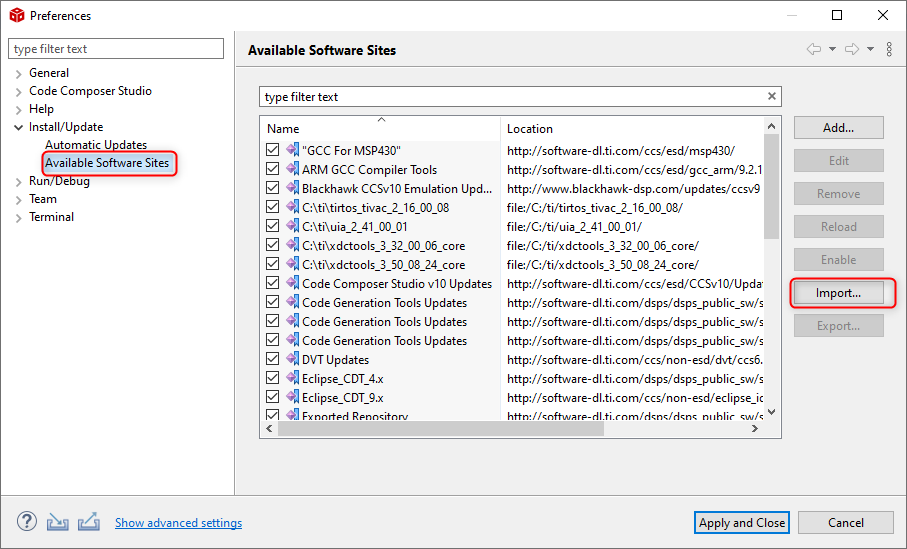Collapse the Install/Update tree node
The width and height of the screenshot is (907, 549).
coord(19,127)
